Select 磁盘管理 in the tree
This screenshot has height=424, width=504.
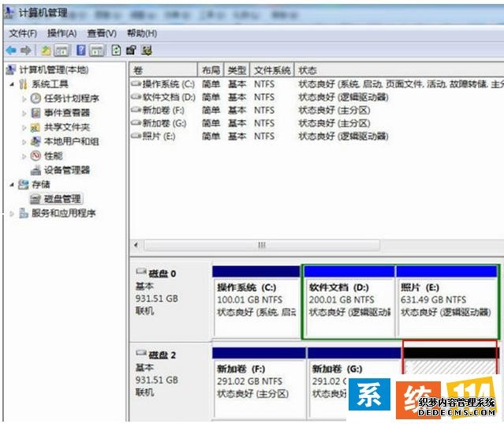click(x=62, y=199)
